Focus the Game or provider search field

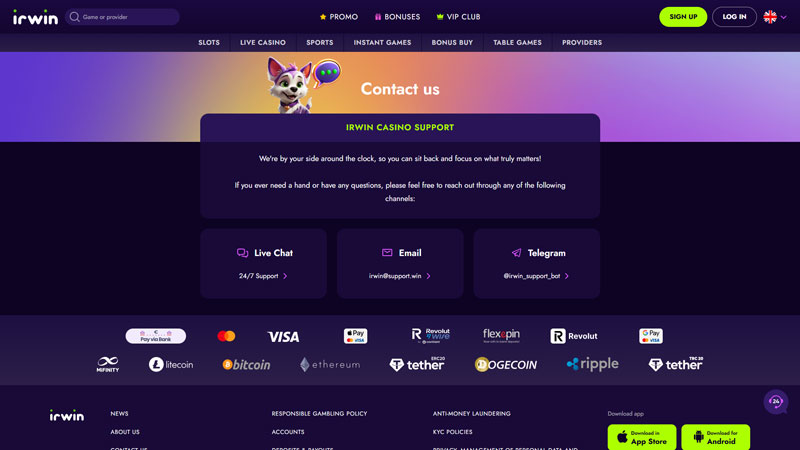click(x=122, y=17)
